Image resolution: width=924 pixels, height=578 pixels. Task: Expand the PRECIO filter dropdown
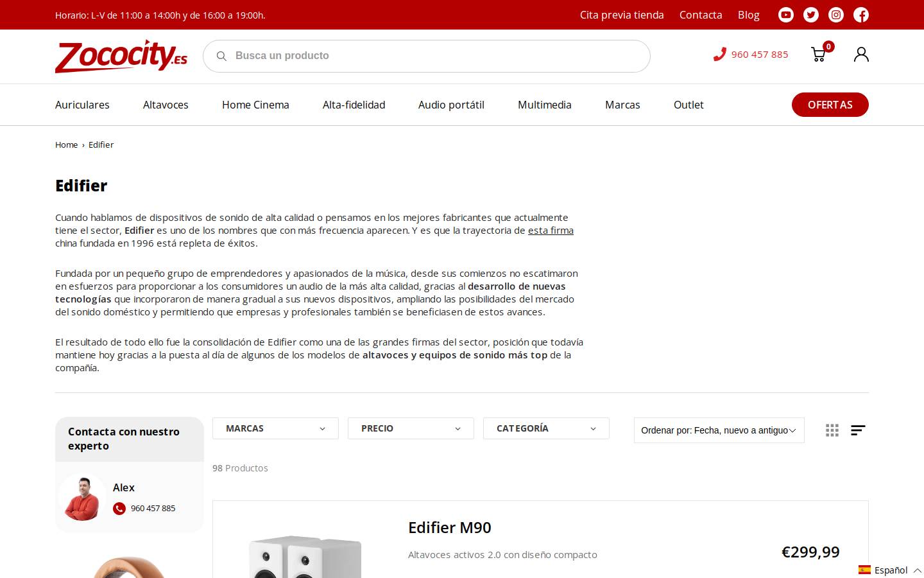coord(411,428)
